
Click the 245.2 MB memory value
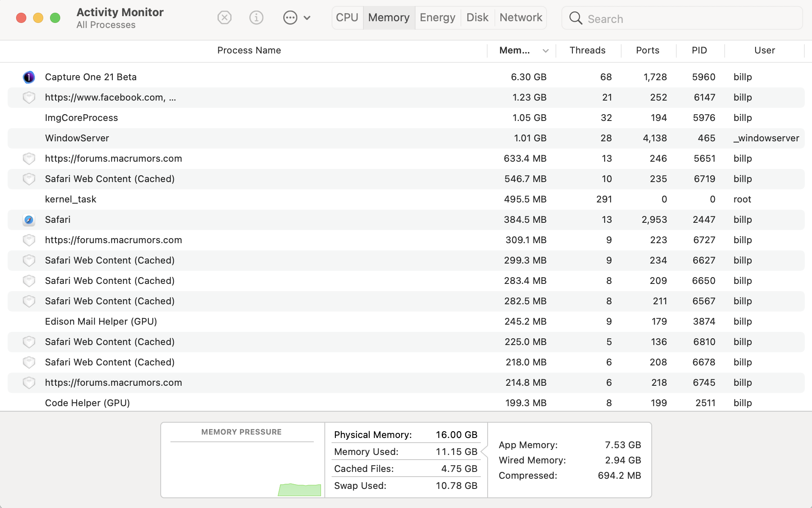point(525,322)
